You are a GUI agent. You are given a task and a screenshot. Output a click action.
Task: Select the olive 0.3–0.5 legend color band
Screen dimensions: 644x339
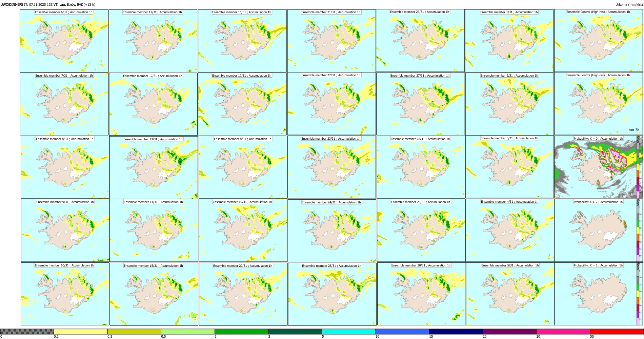click(x=134, y=332)
